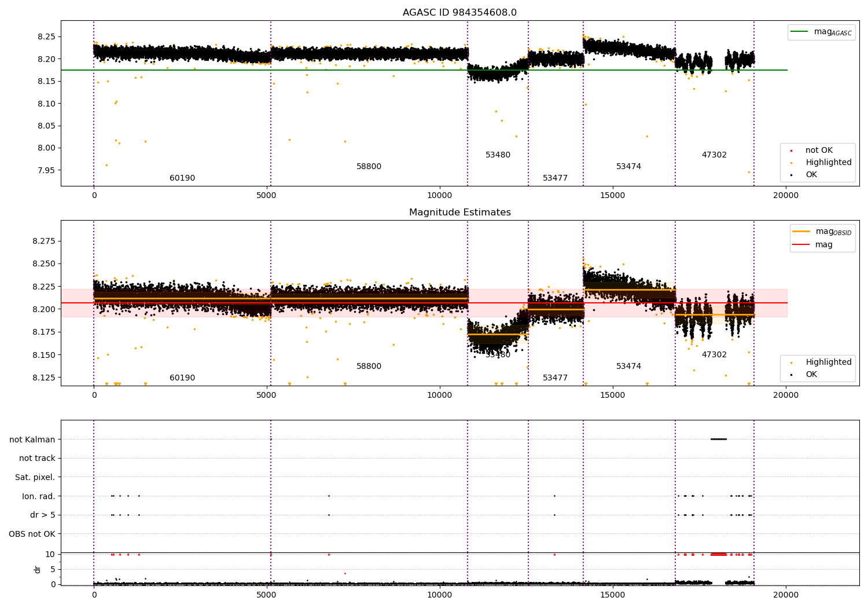
Task: Click the "not Kalman" axis label
Action: [x=32, y=439]
